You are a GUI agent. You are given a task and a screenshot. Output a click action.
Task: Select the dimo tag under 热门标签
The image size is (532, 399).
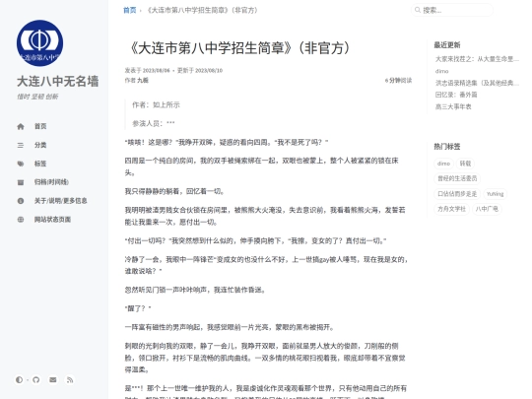pos(443,164)
